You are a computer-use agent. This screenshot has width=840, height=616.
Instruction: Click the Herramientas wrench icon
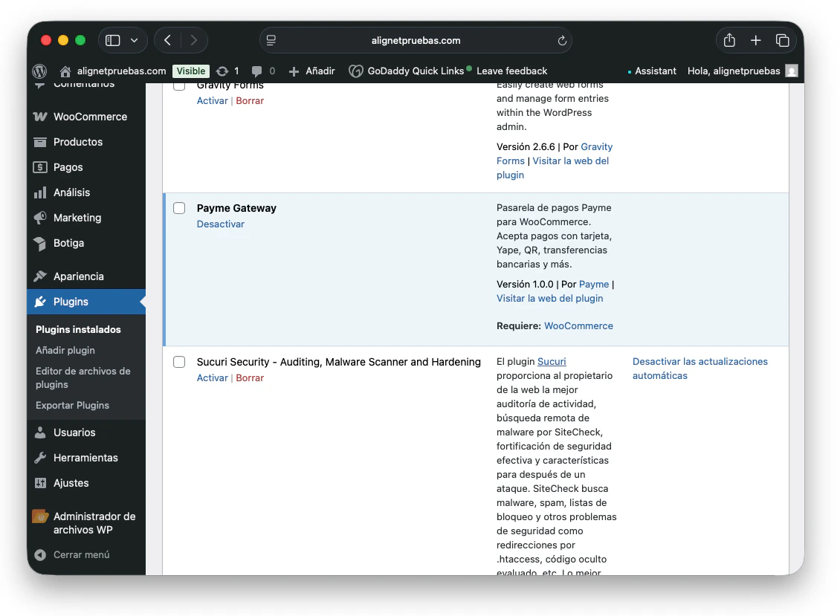[x=40, y=458]
